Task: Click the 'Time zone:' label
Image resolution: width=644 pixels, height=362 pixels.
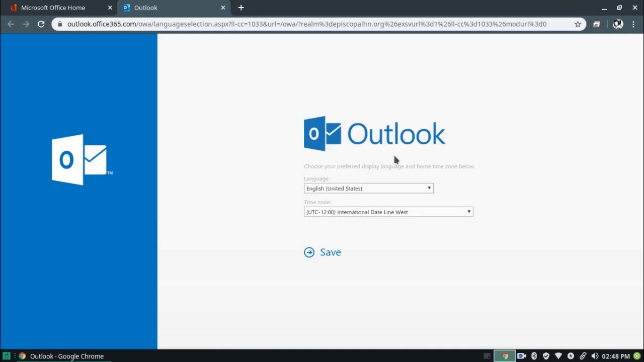Action: (317, 202)
